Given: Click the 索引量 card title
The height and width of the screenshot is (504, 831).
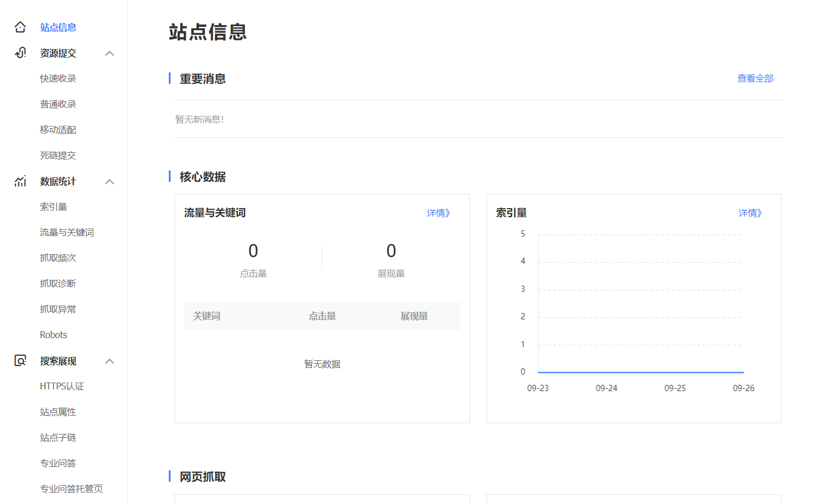Looking at the screenshot, I should (512, 213).
